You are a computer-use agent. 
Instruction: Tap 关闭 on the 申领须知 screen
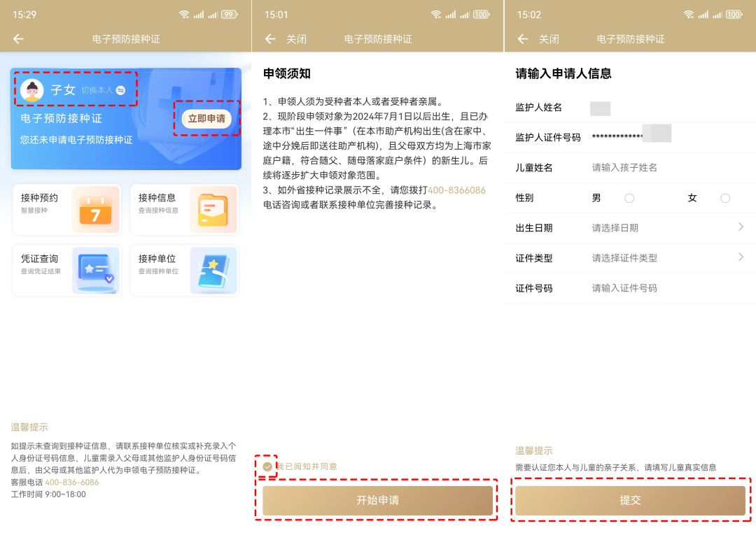(296, 39)
